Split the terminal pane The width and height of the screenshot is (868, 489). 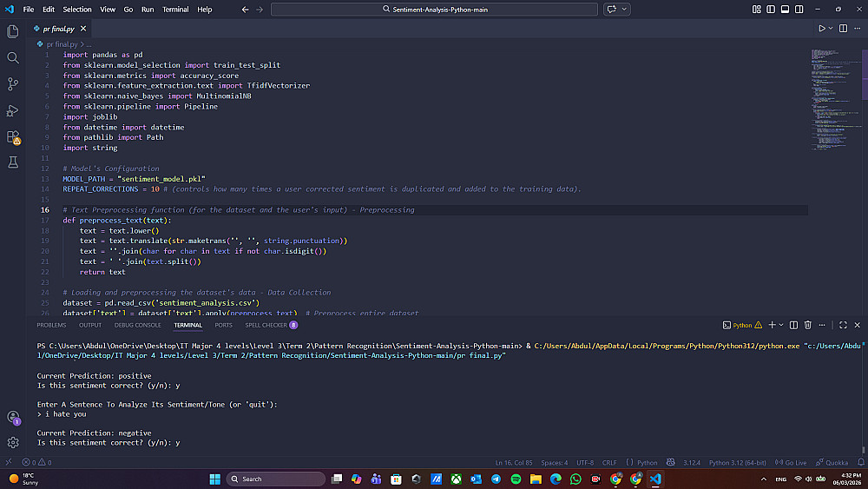coord(794,325)
